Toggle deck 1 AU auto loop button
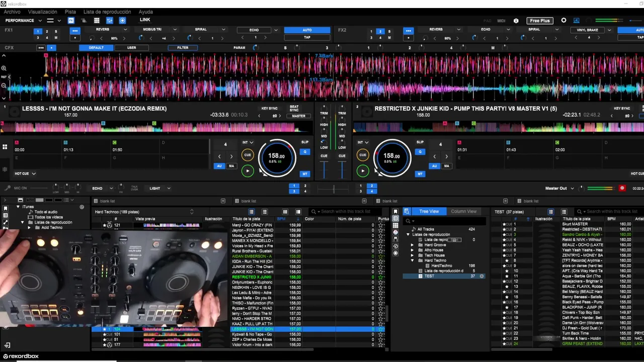Image resolution: width=644 pixels, height=362 pixels. pyautogui.click(x=219, y=166)
